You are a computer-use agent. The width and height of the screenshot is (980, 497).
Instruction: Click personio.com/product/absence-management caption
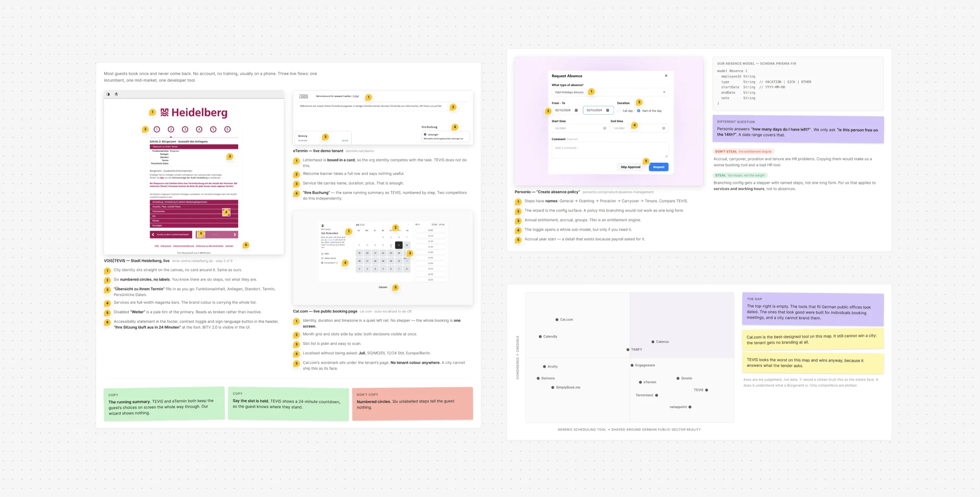point(618,192)
